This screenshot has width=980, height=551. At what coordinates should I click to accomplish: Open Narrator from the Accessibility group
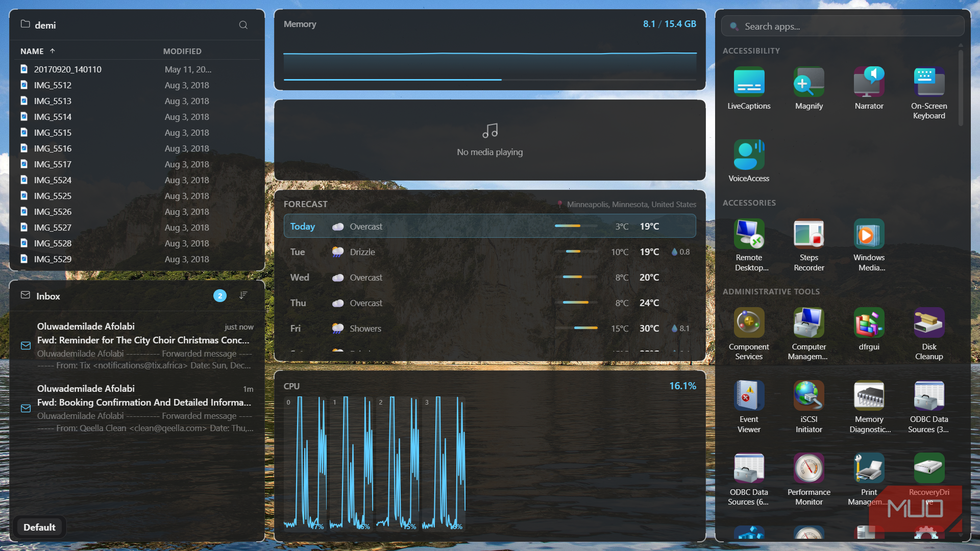tap(869, 88)
